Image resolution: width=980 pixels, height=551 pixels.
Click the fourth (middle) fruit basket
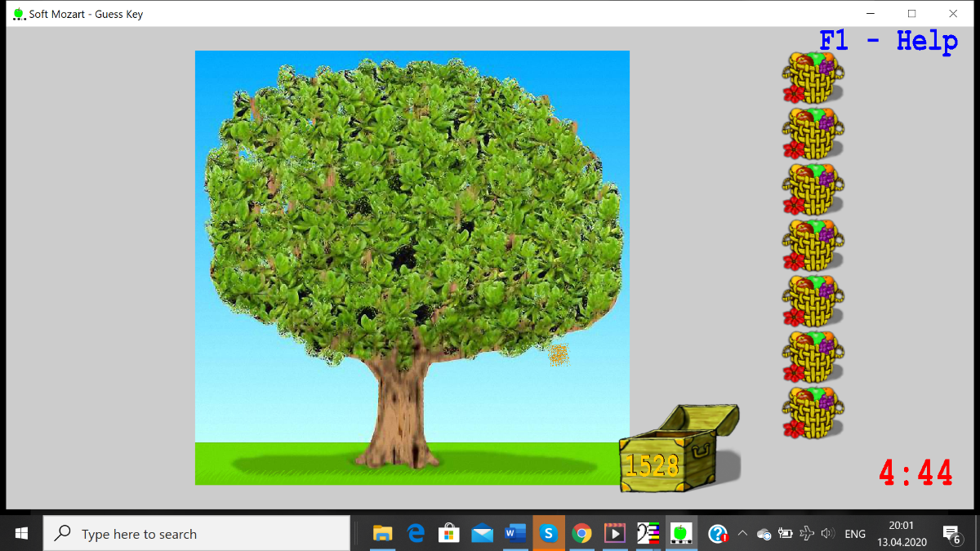(x=813, y=244)
